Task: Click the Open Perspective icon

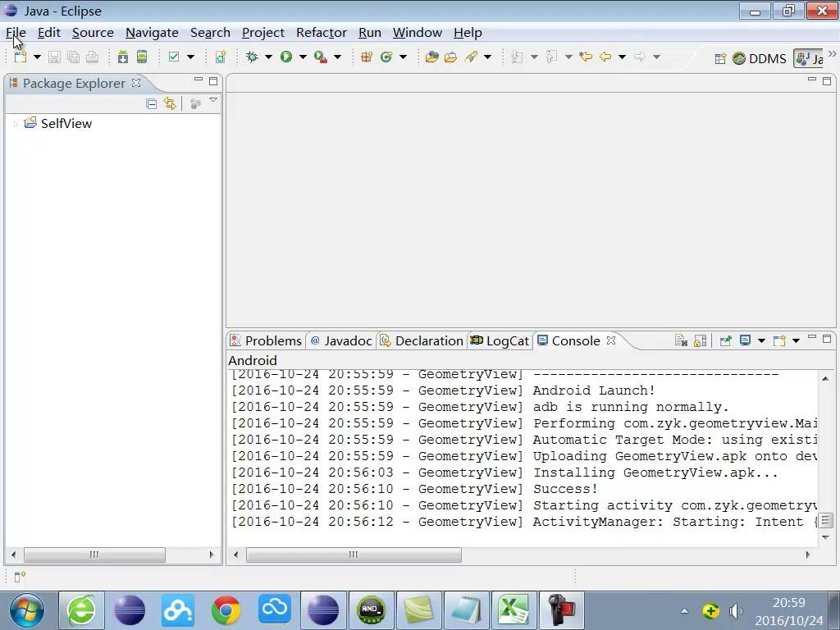Action: coord(720,58)
